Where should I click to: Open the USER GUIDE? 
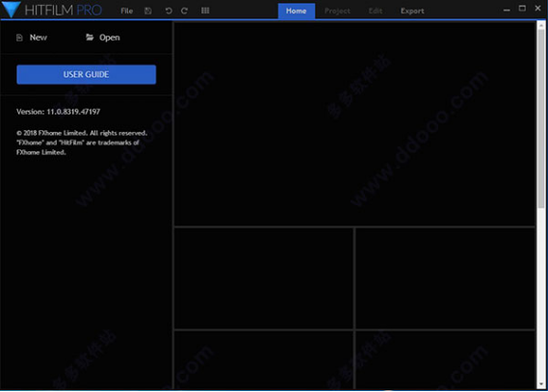click(x=87, y=74)
